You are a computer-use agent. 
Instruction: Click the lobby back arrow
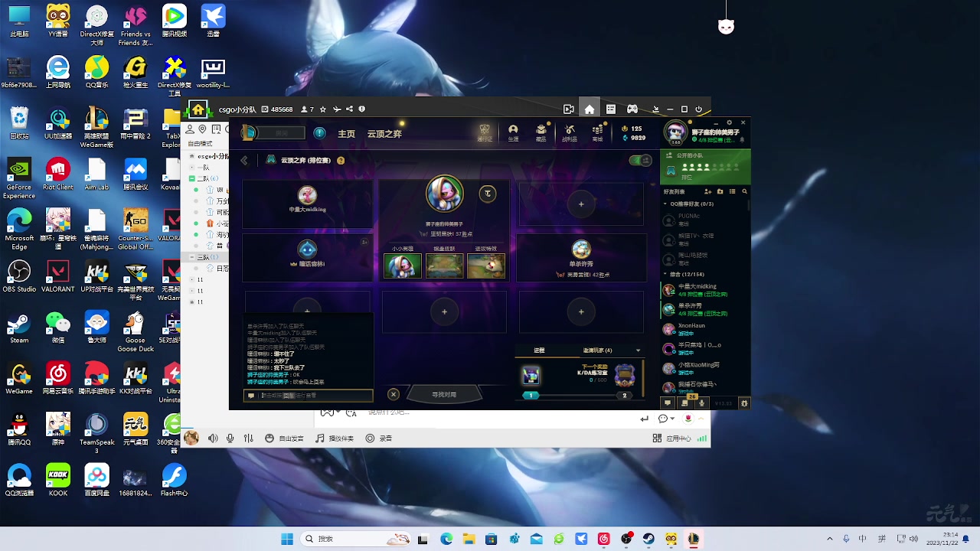coord(244,161)
